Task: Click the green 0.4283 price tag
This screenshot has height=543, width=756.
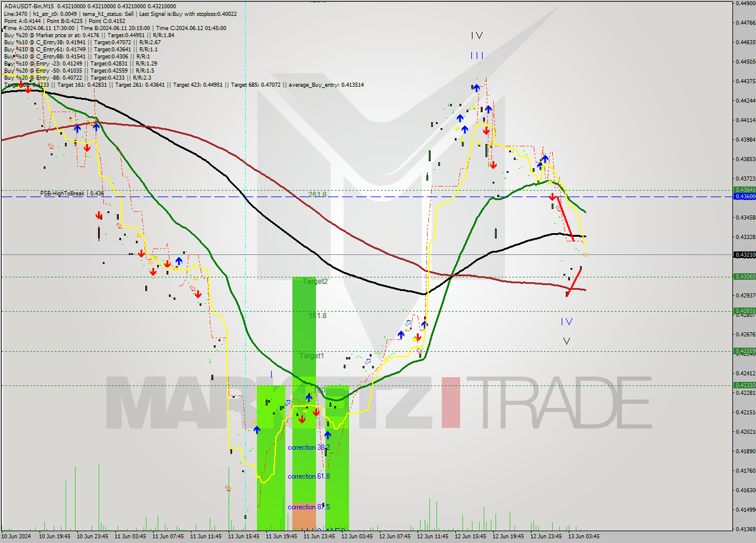Action: (744, 310)
